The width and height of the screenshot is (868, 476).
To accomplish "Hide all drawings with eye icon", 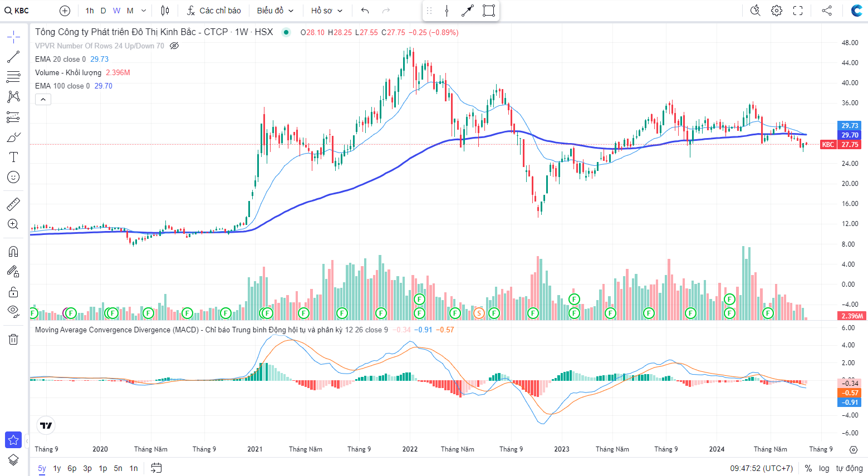I will (13, 311).
